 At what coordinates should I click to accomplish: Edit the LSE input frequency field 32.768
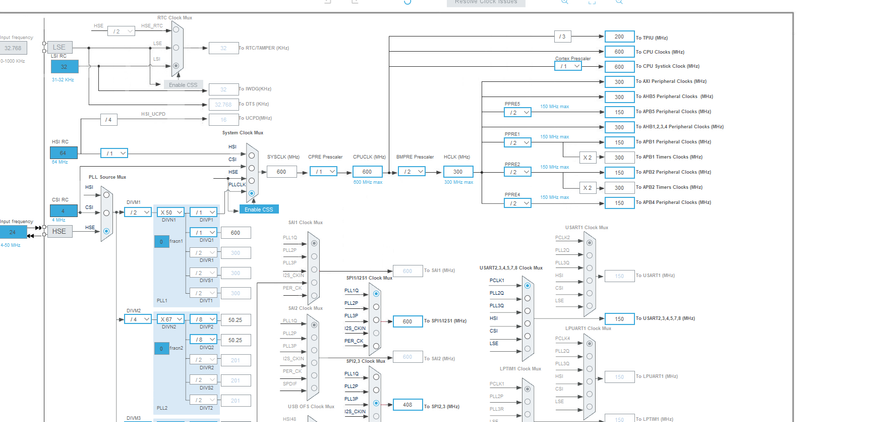coord(13,48)
